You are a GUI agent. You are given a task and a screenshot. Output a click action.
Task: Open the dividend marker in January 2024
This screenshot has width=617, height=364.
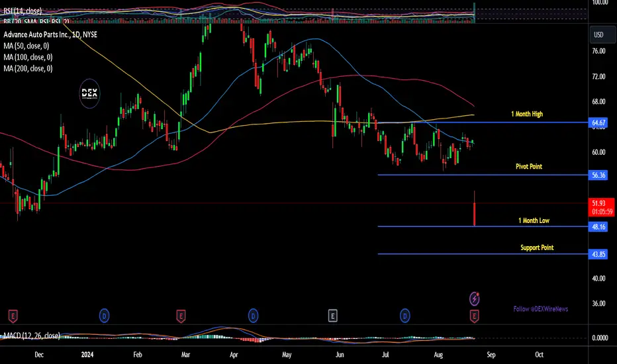click(105, 316)
